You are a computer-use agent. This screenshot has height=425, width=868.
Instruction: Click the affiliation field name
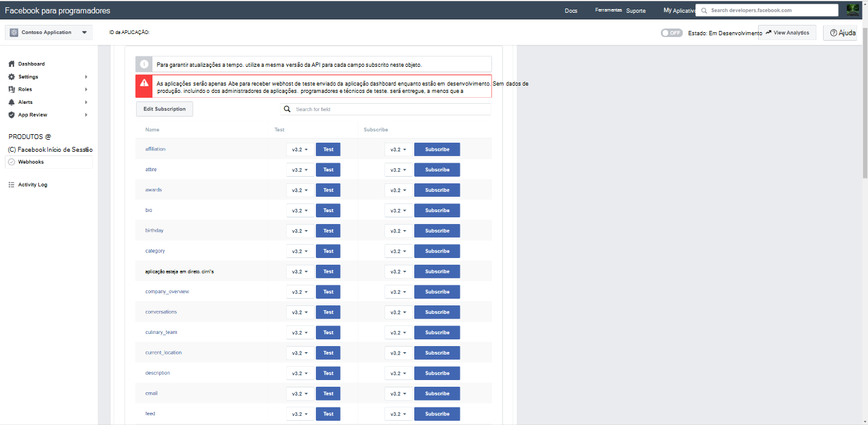click(x=155, y=149)
